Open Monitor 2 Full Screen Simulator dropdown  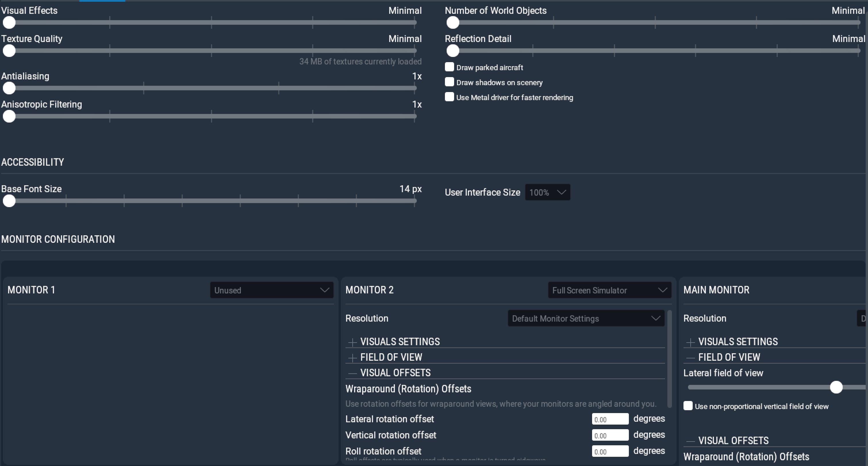point(609,290)
